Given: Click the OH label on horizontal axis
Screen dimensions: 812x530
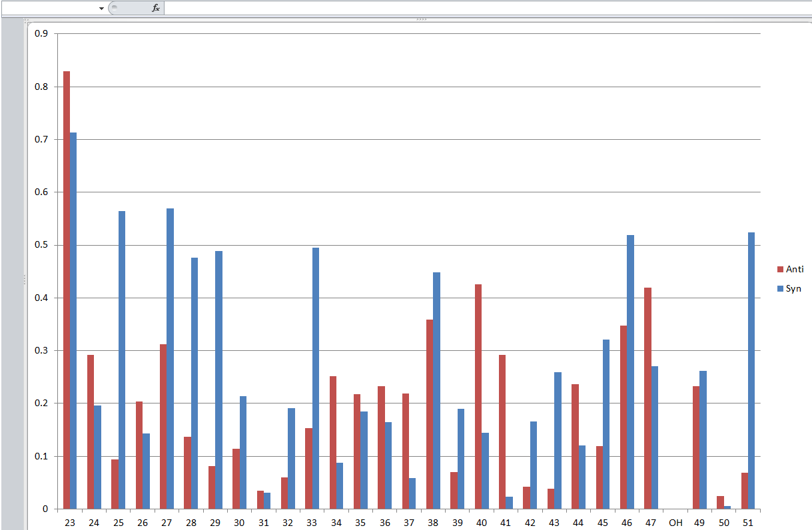Looking at the screenshot, I should [675, 523].
